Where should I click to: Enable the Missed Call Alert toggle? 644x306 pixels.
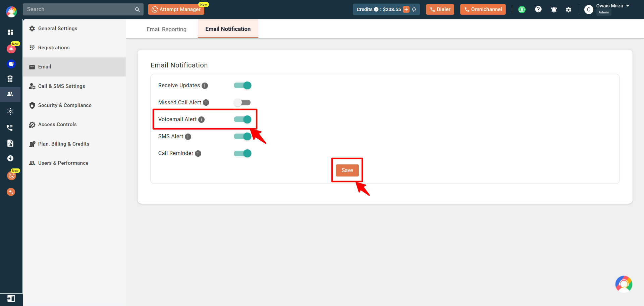point(243,102)
